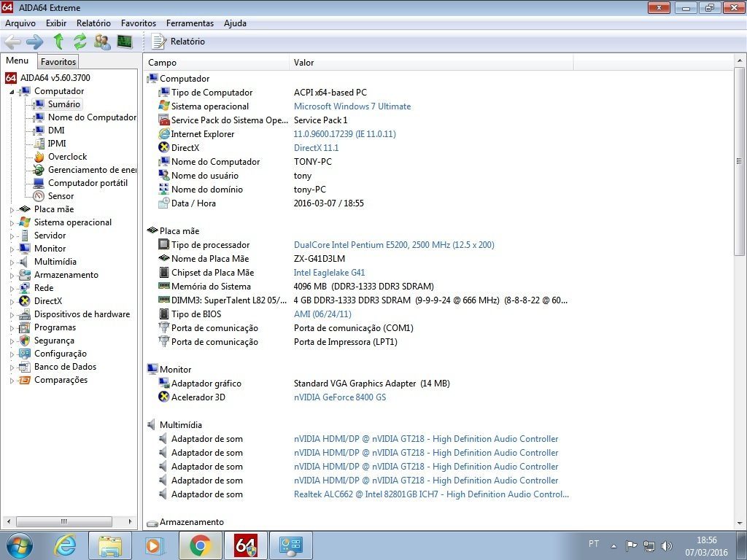This screenshot has width=747, height=560.
Task: Open the Relatório menu
Action: click(93, 23)
